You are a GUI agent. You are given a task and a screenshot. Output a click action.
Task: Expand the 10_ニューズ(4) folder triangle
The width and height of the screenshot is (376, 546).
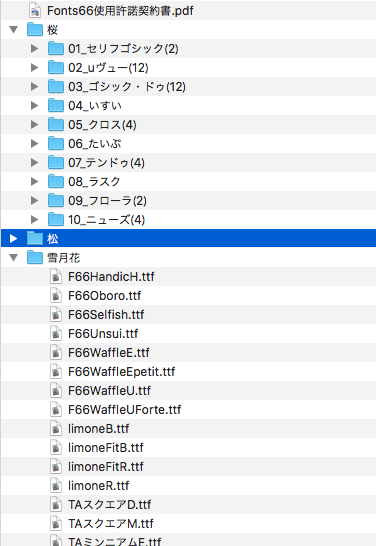tap(34, 219)
